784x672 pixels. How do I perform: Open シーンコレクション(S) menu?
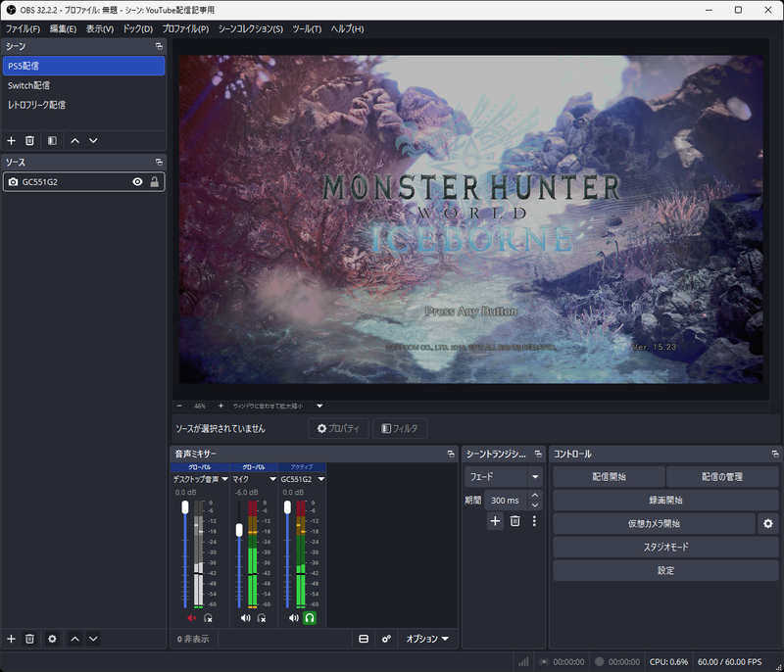tap(250, 29)
